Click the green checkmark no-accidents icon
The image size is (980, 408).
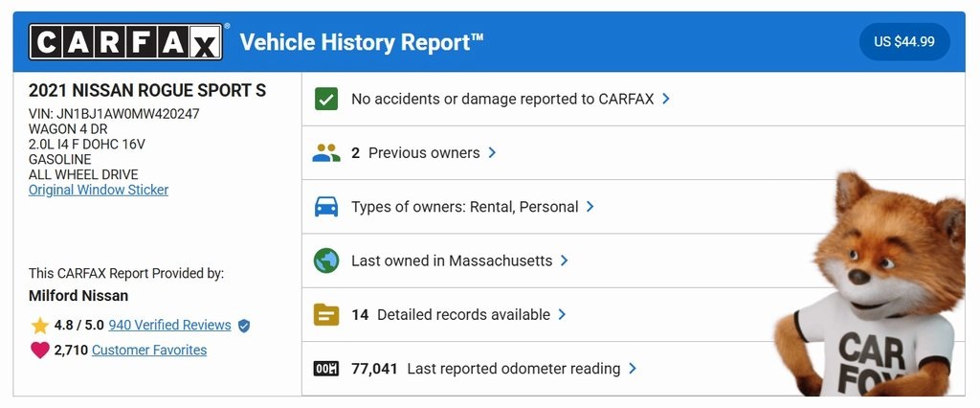pyautogui.click(x=326, y=99)
